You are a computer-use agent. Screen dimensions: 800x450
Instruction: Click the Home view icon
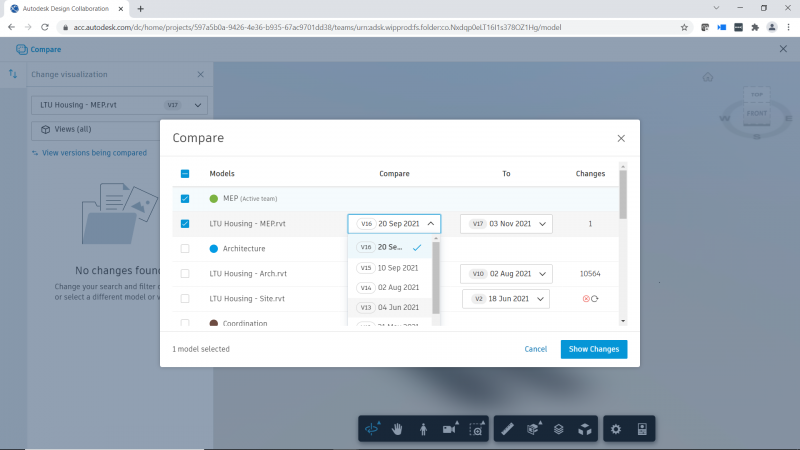click(708, 78)
